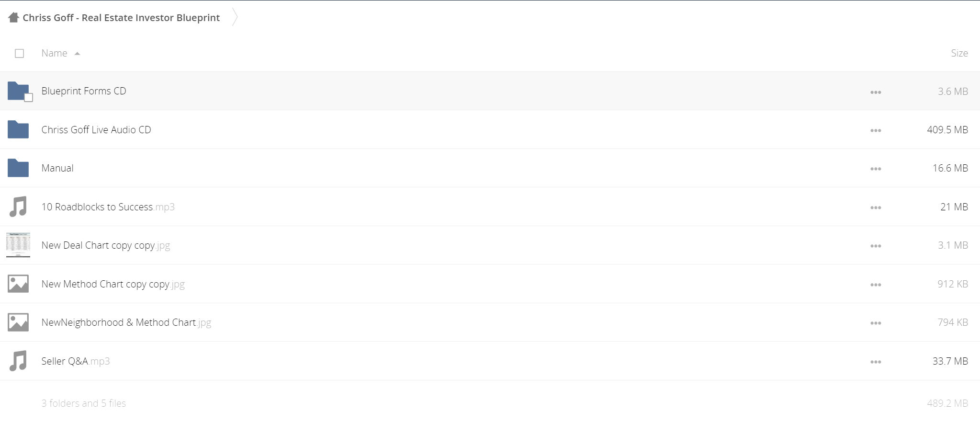Open the more-actions menu for Seller Q&A.mp3
The height and width of the screenshot is (424, 980).
876,362
